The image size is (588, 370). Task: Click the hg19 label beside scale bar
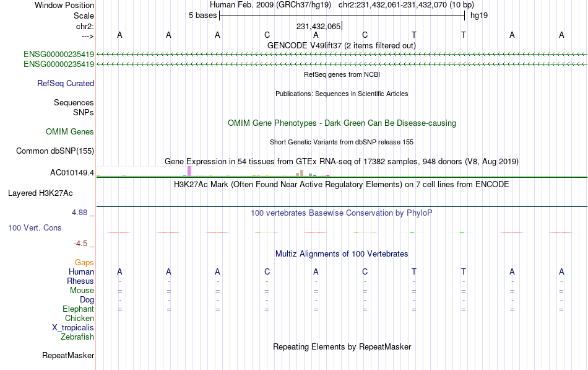coord(479,15)
